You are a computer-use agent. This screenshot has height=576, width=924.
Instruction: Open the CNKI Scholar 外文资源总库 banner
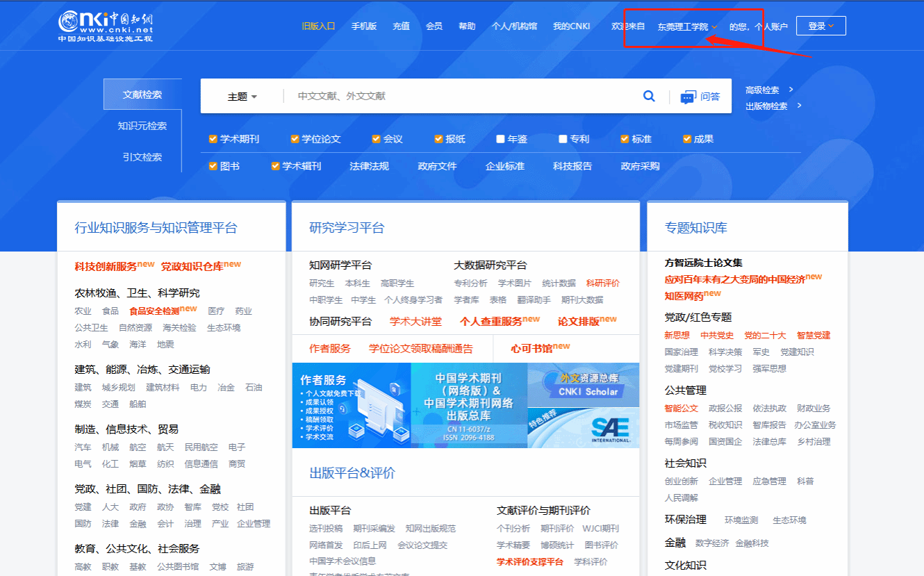584,384
